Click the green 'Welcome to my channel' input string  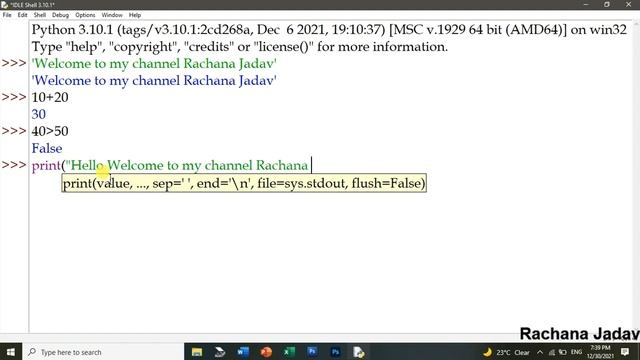[x=154, y=64]
